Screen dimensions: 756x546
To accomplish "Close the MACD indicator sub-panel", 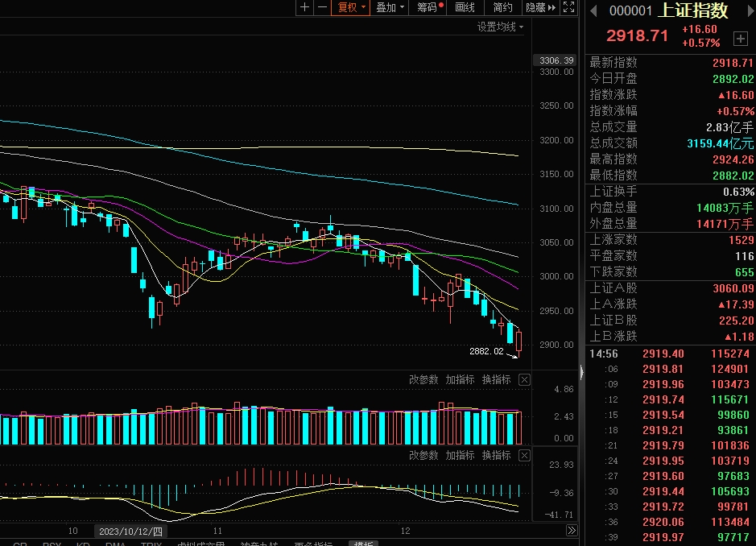I will (x=524, y=455).
